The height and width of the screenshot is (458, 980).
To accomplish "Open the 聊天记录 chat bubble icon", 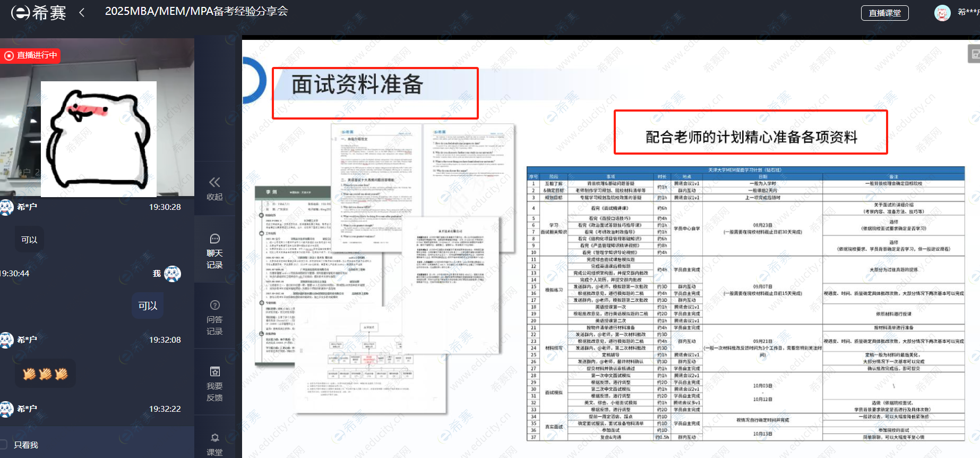I will (x=214, y=239).
